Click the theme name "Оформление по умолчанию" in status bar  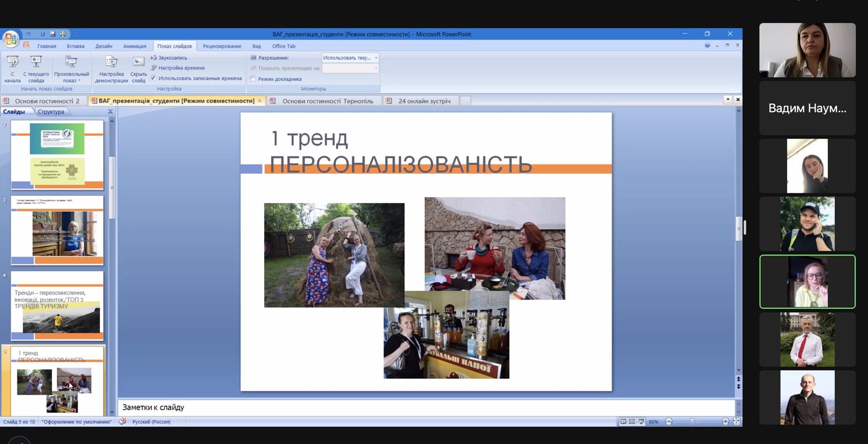coord(76,422)
